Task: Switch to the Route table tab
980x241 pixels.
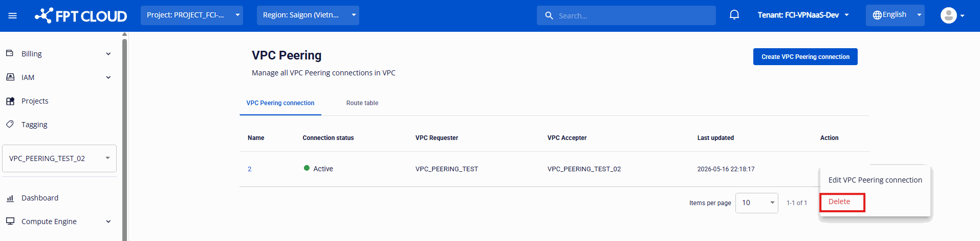Action: pyautogui.click(x=362, y=103)
